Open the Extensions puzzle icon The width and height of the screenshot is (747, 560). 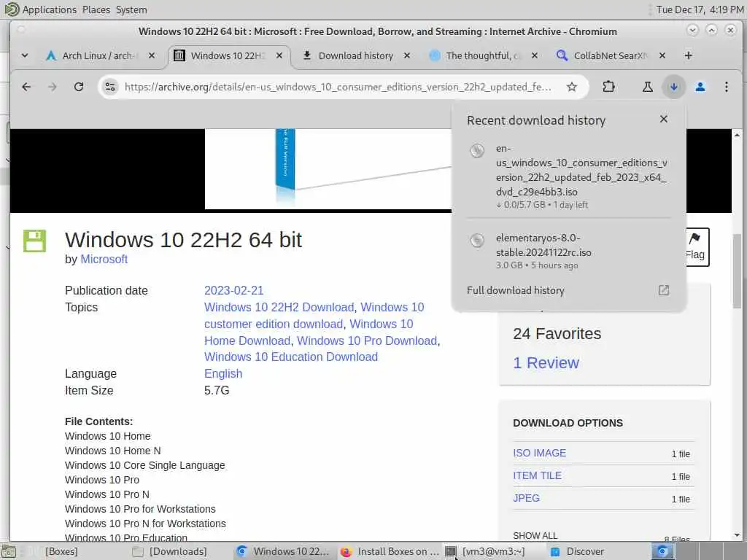pyautogui.click(x=608, y=87)
